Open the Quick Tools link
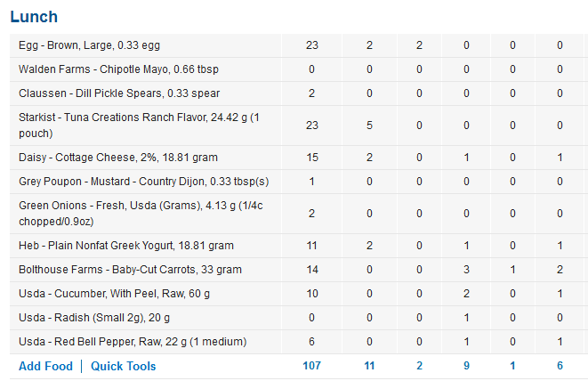 (124, 366)
